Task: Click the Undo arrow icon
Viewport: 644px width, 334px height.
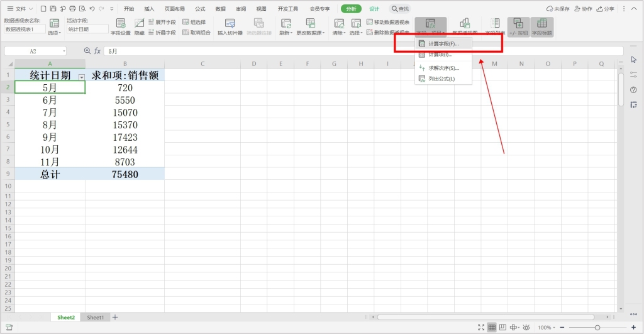Action: coord(92,9)
